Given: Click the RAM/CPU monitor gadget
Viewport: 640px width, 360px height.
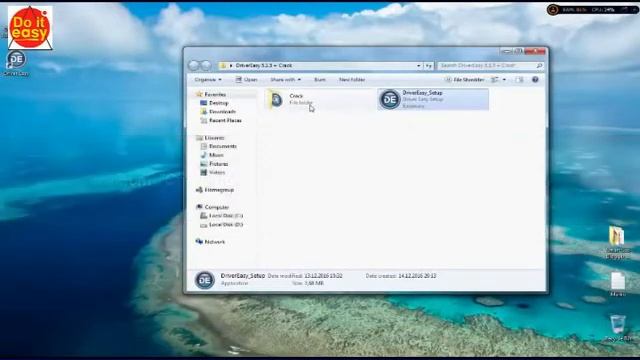Looking at the screenshot, I should click(x=593, y=9).
